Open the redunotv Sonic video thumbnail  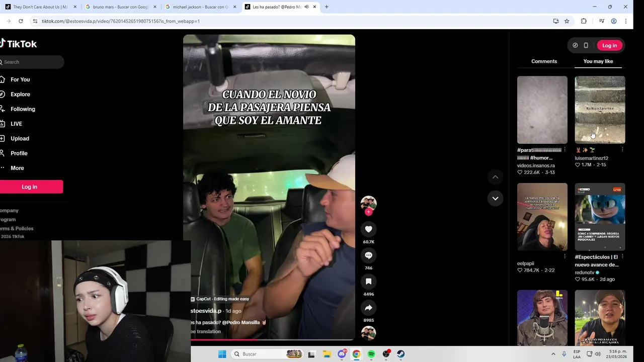coord(600,217)
